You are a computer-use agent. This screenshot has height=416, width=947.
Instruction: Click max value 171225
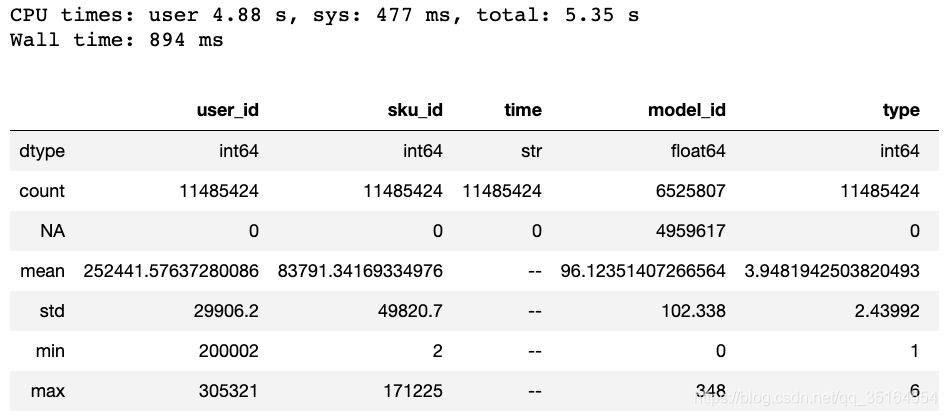pyautogui.click(x=413, y=391)
